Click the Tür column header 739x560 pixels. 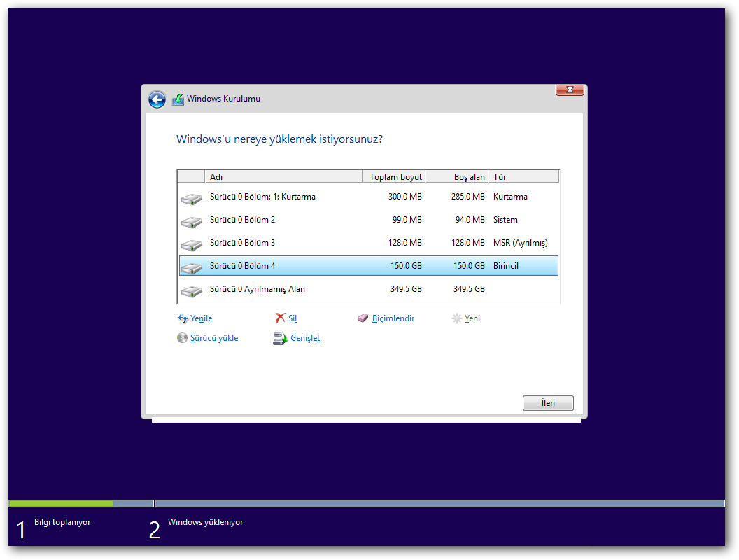(x=500, y=176)
